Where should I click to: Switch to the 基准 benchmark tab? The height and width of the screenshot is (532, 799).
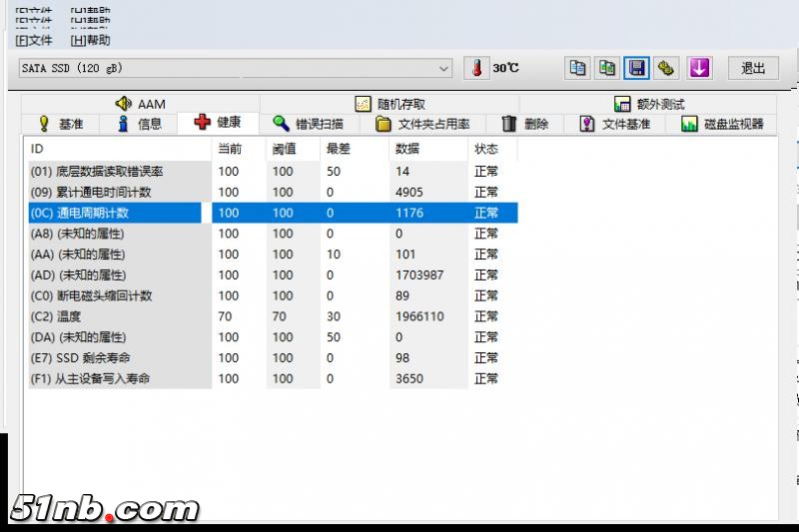tap(60, 124)
